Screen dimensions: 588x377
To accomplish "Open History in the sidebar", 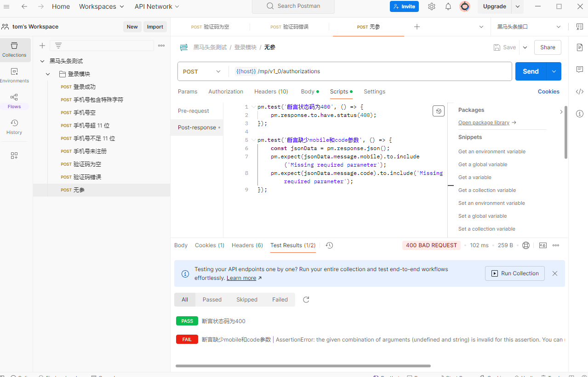I will coord(14,127).
